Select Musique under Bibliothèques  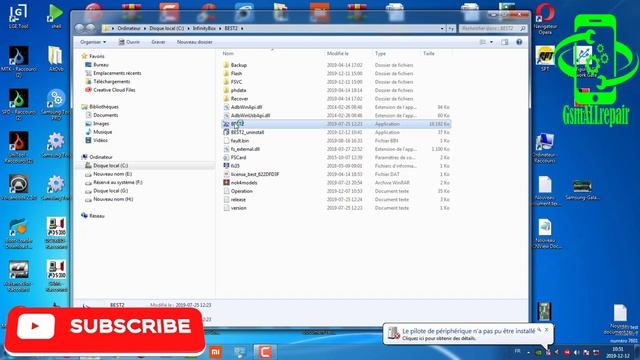click(102, 132)
